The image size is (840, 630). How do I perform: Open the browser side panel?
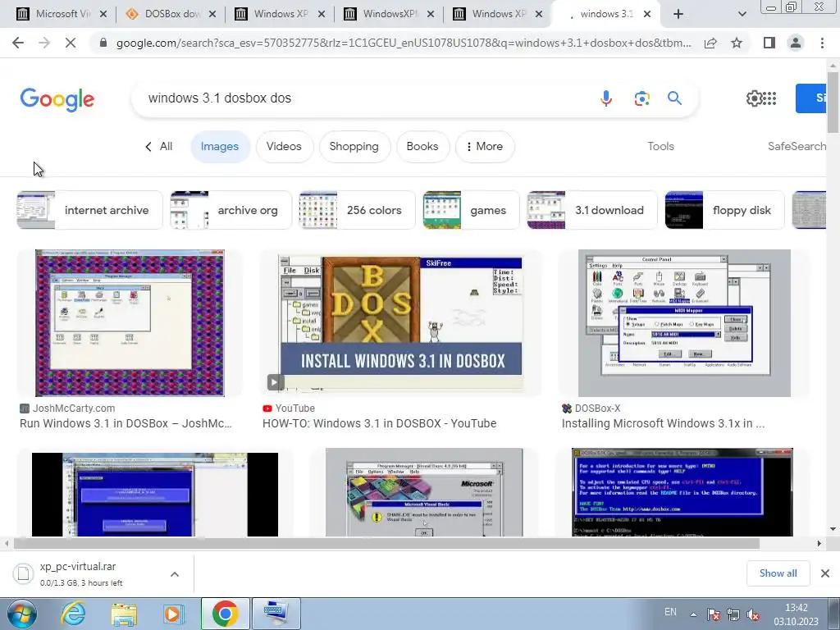click(x=769, y=43)
